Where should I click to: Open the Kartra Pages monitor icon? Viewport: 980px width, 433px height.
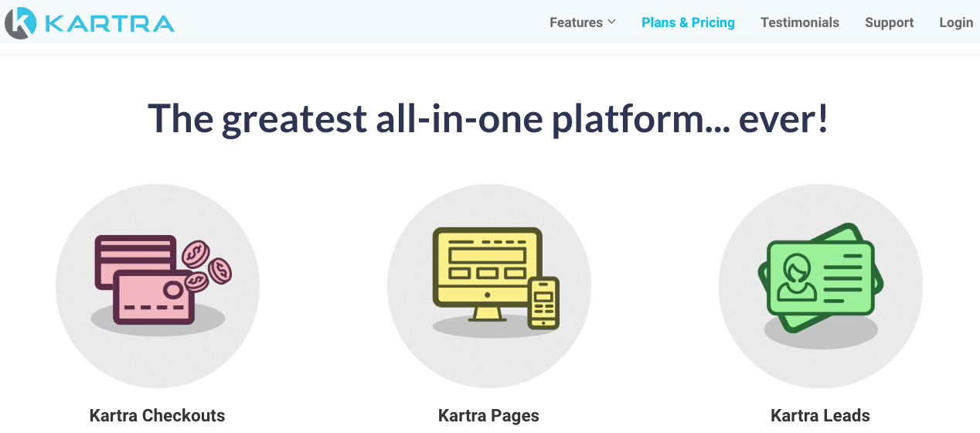[x=489, y=286]
